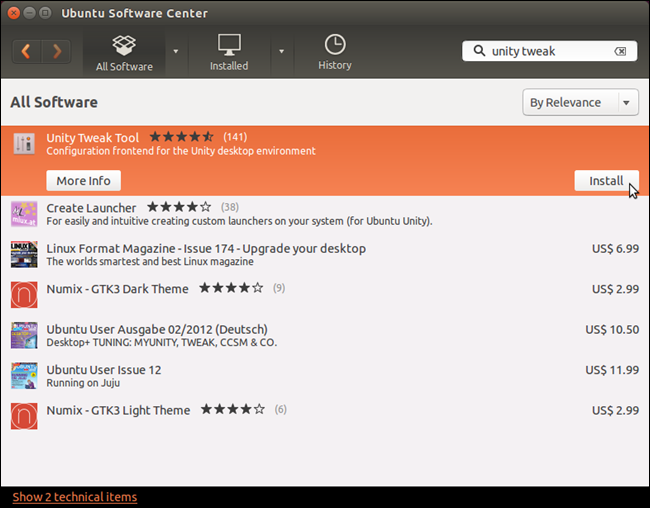The image size is (650, 508).
Task: Open the By Relevance sort dropdown
Action: coord(580,102)
